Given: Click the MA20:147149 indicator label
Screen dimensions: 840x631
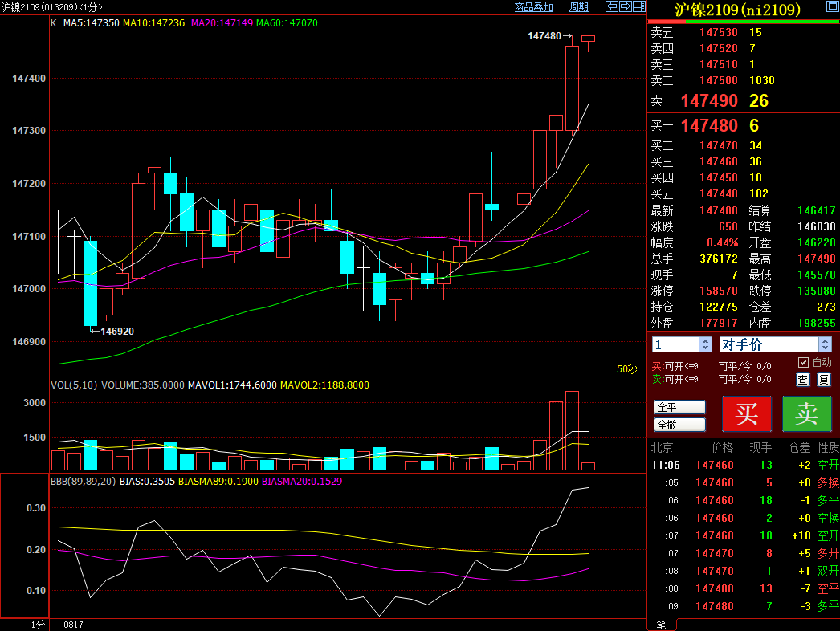Looking at the screenshot, I should click(222, 23).
